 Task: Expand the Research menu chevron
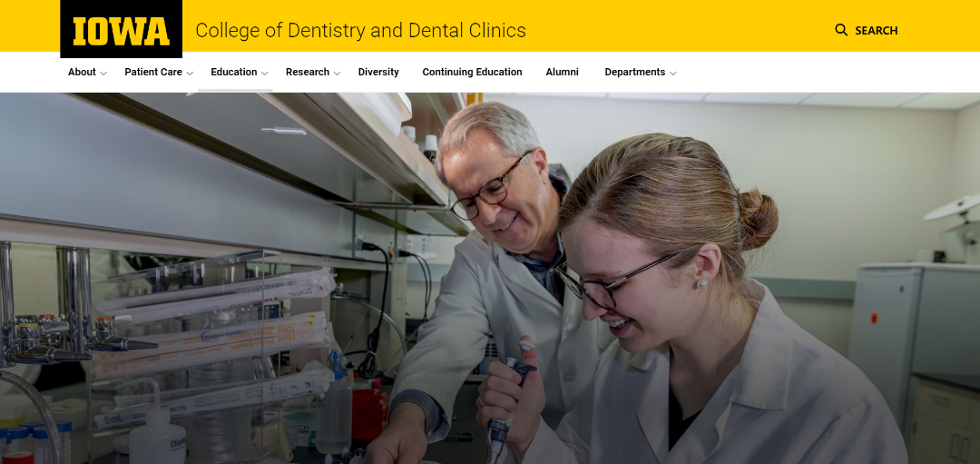pyautogui.click(x=337, y=74)
